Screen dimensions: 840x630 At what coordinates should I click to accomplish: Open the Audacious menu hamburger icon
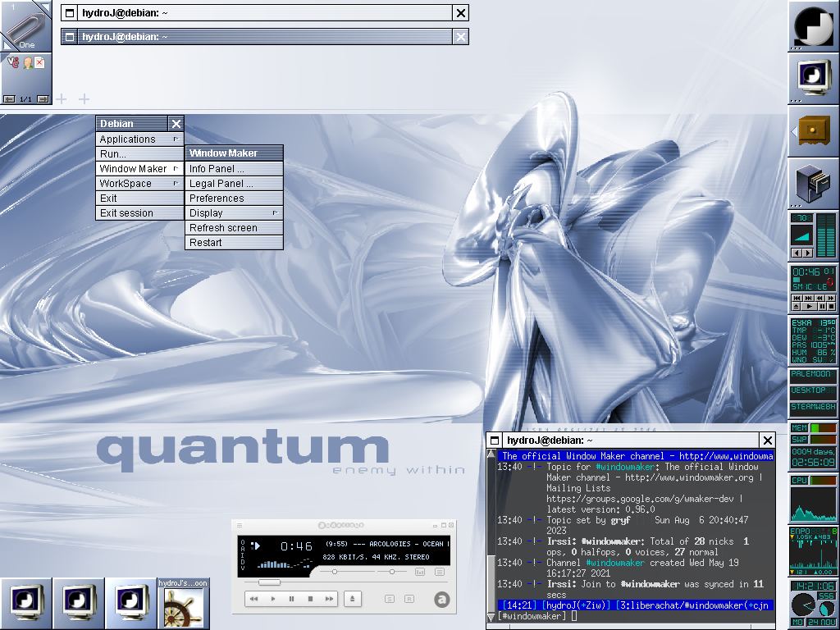coord(240,527)
